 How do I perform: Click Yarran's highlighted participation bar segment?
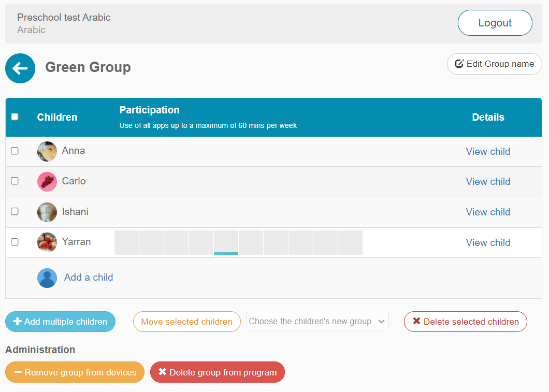point(226,242)
